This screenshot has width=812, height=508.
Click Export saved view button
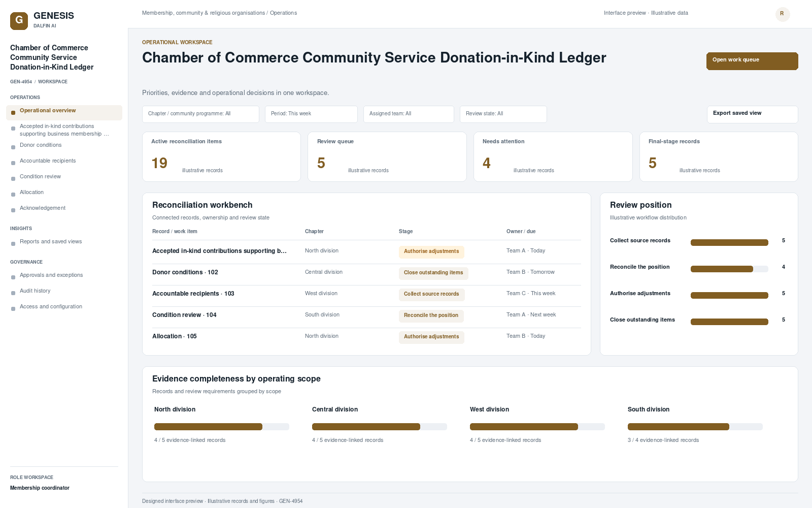tap(752, 114)
